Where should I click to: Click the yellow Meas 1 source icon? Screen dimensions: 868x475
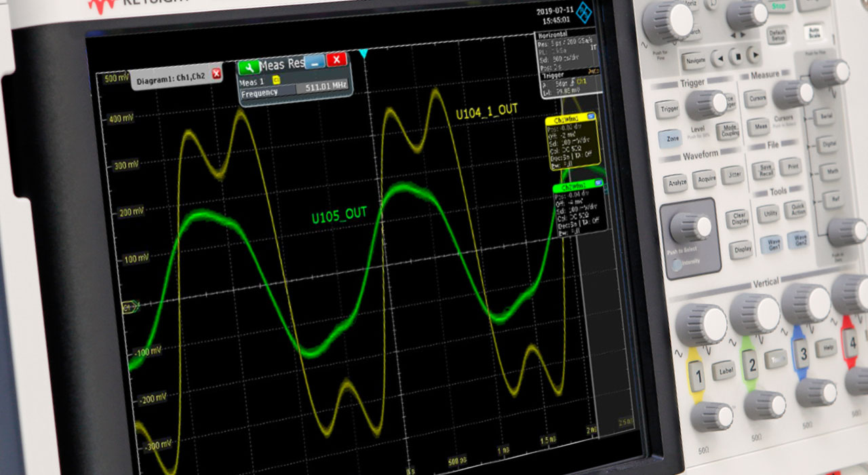click(x=276, y=79)
